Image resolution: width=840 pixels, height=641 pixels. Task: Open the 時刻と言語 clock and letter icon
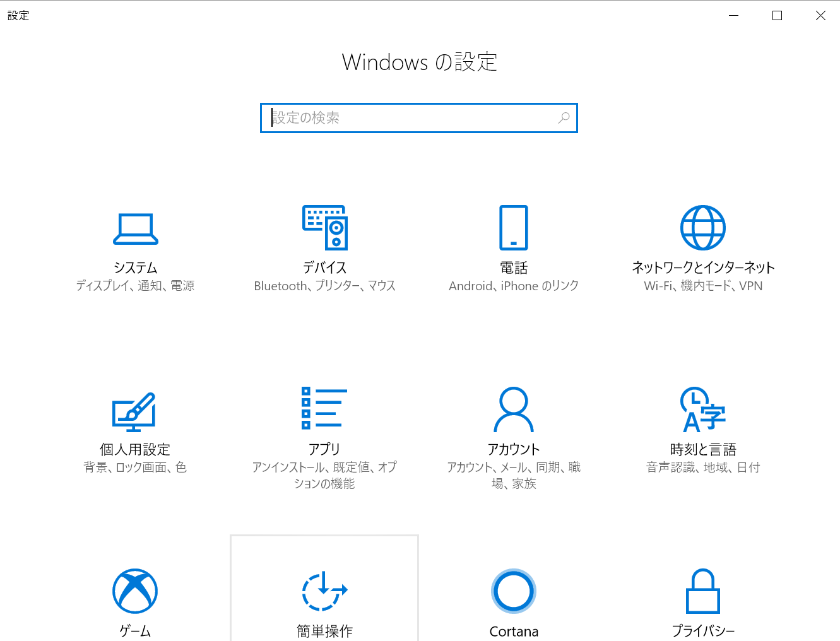(x=703, y=409)
